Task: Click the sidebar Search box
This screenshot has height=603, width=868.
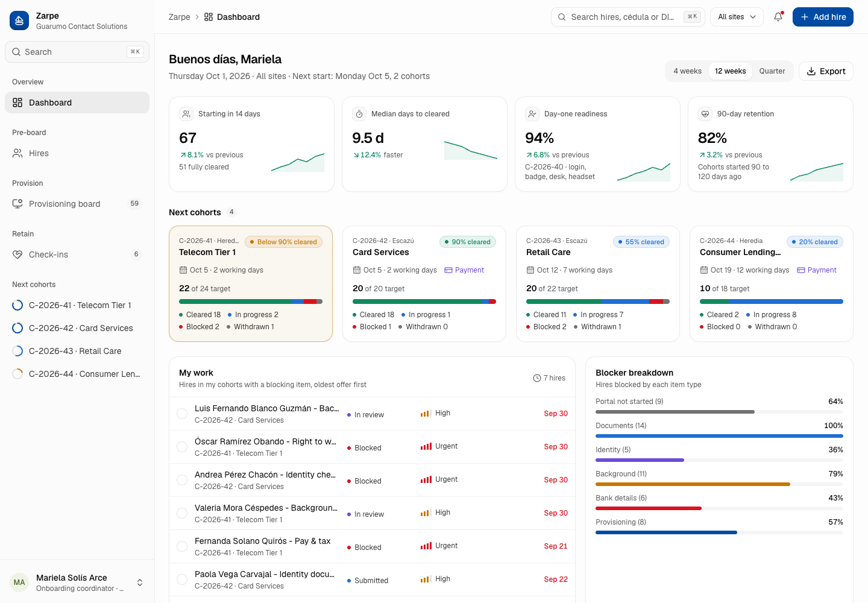Action: click(77, 52)
